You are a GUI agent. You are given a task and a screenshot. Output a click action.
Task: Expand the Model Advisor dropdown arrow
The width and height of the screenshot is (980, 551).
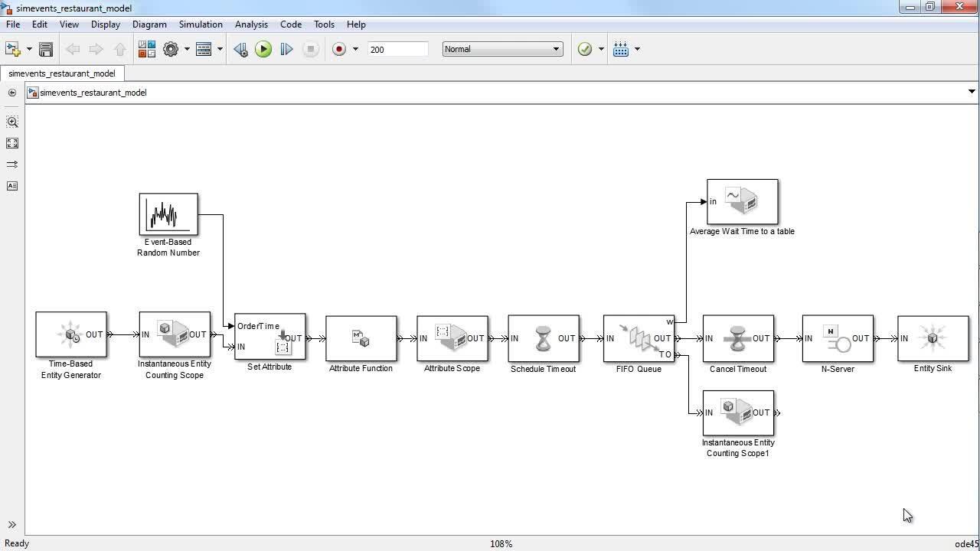pyautogui.click(x=601, y=49)
